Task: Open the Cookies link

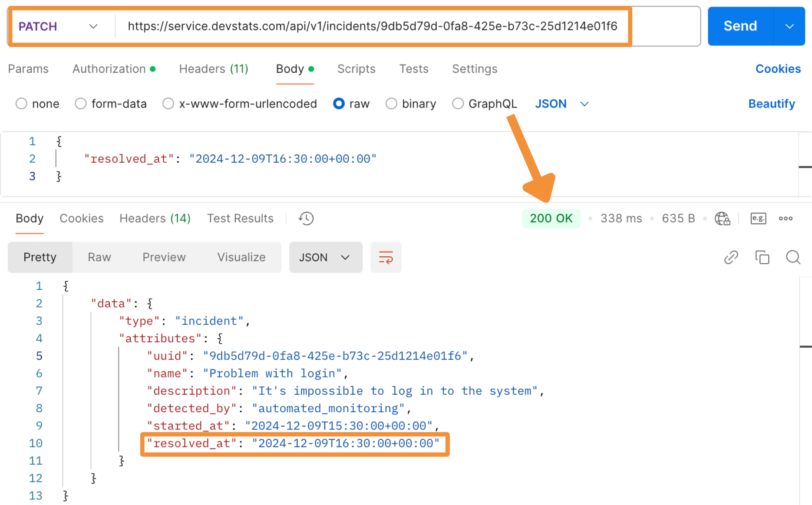Action: tap(778, 69)
